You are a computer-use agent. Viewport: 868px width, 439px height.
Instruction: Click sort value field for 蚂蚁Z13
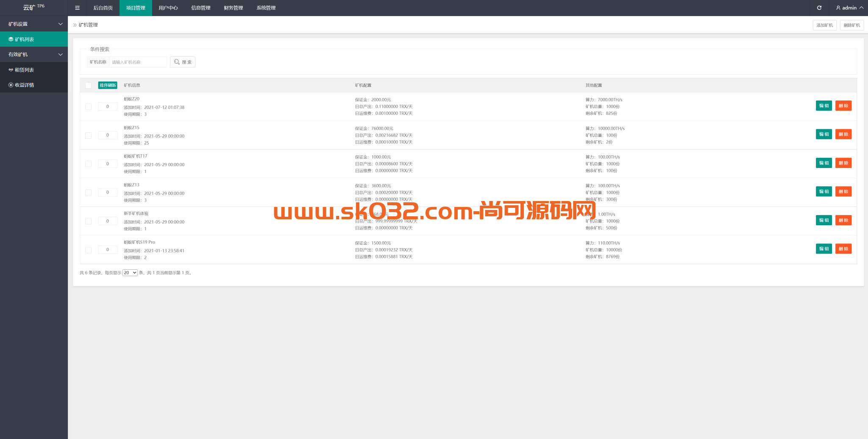108,192
